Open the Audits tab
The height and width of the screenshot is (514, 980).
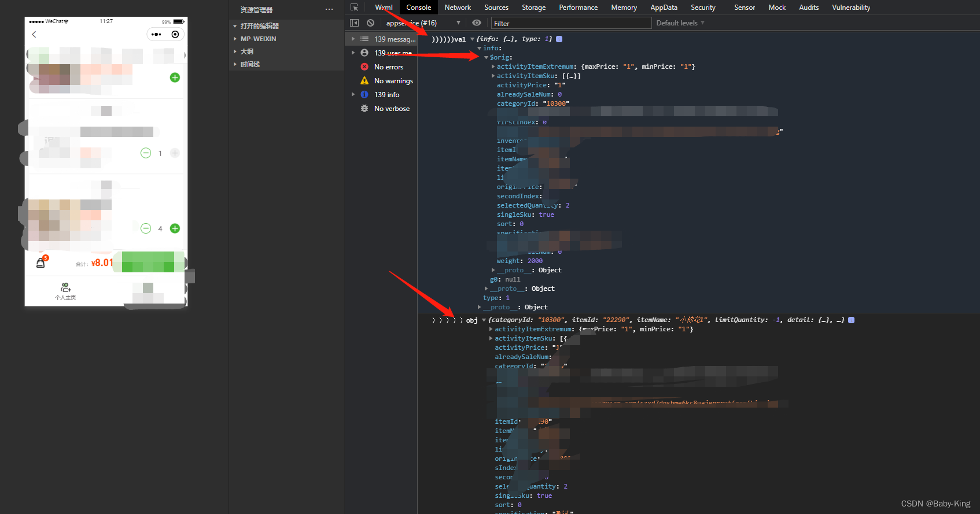tap(809, 8)
